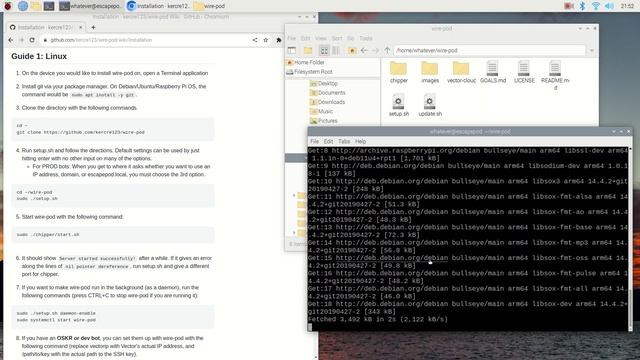Select the chipper folder
The image size is (640, 360).
(398, 72)
